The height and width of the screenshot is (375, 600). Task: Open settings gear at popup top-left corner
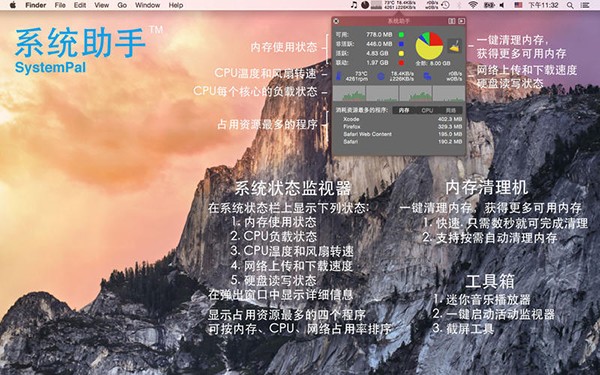(336, 21)
